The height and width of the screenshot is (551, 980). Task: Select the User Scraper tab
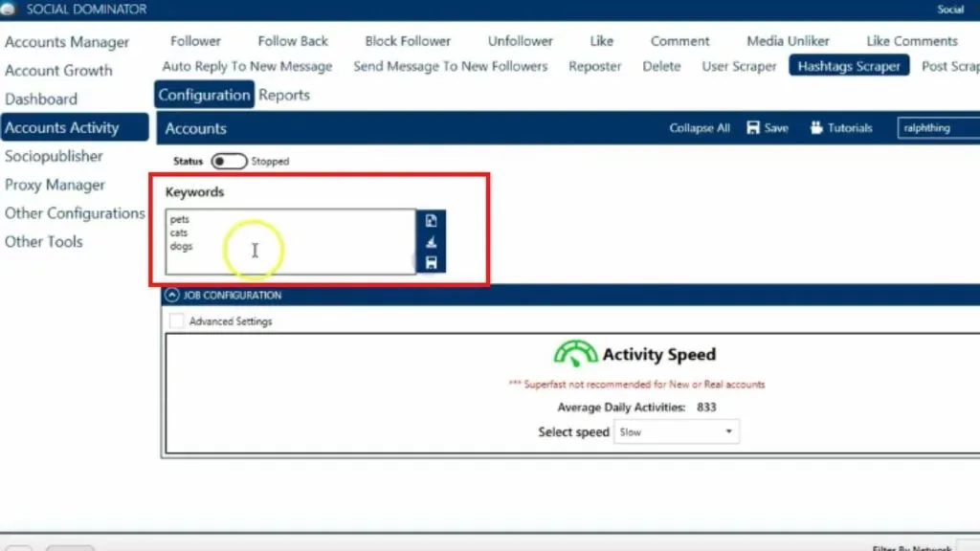739,66
